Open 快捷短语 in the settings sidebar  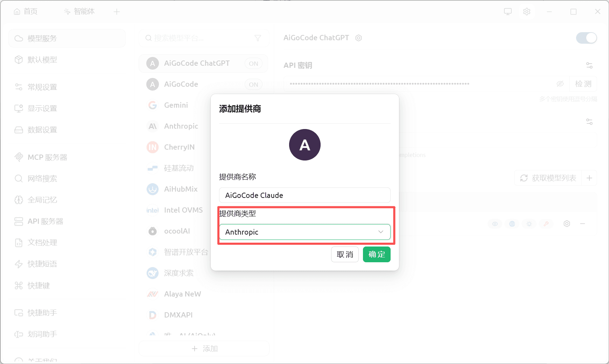click(67, 264)
